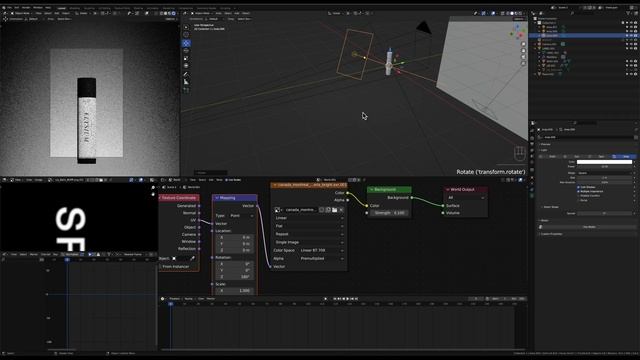Click the viewport navigation axis gizmo

coord(517,31)
